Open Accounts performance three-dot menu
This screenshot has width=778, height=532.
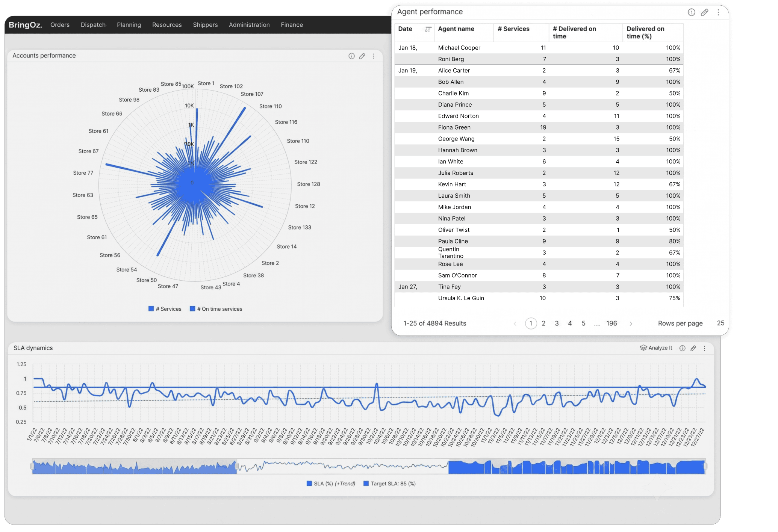click(x=374, y=56)
